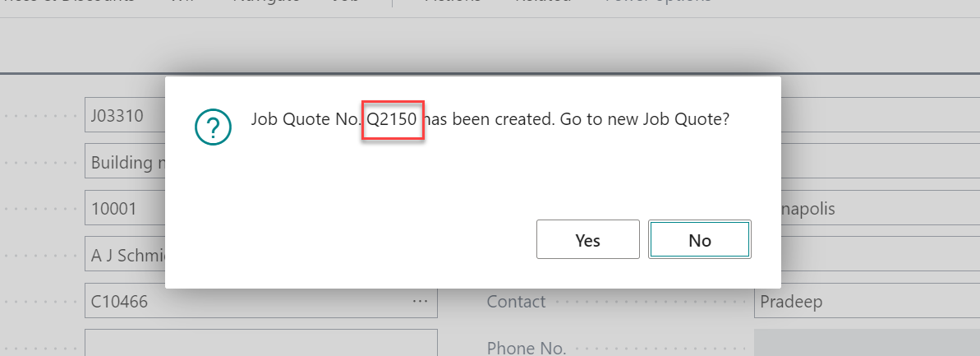
Task: Open lookup ellipsis in the C10466 field
Action: (420, 302)
